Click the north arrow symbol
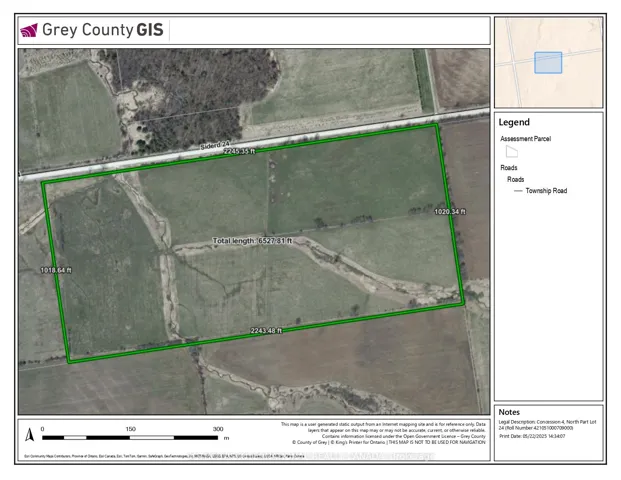The image size is (621, 480). [x=27, y=435]
